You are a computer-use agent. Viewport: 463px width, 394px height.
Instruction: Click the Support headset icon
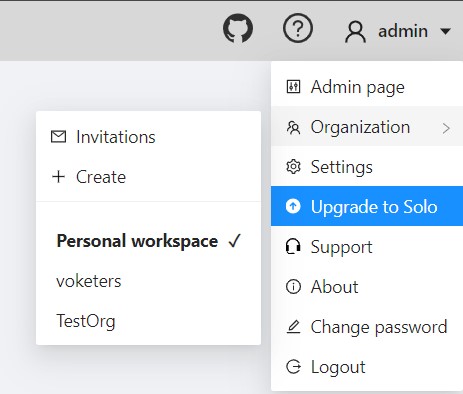click(x=293, y=247)
